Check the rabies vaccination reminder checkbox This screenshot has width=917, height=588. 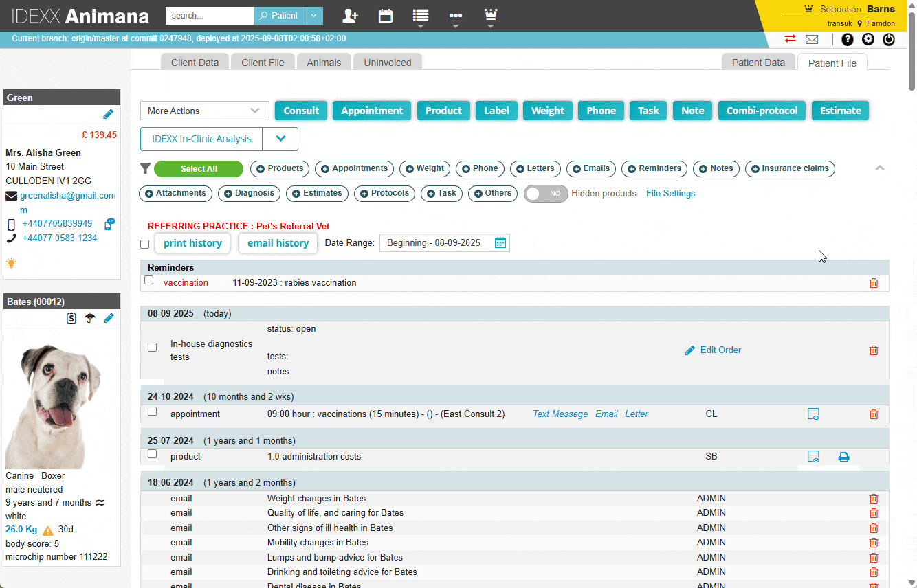coord(149,280)
